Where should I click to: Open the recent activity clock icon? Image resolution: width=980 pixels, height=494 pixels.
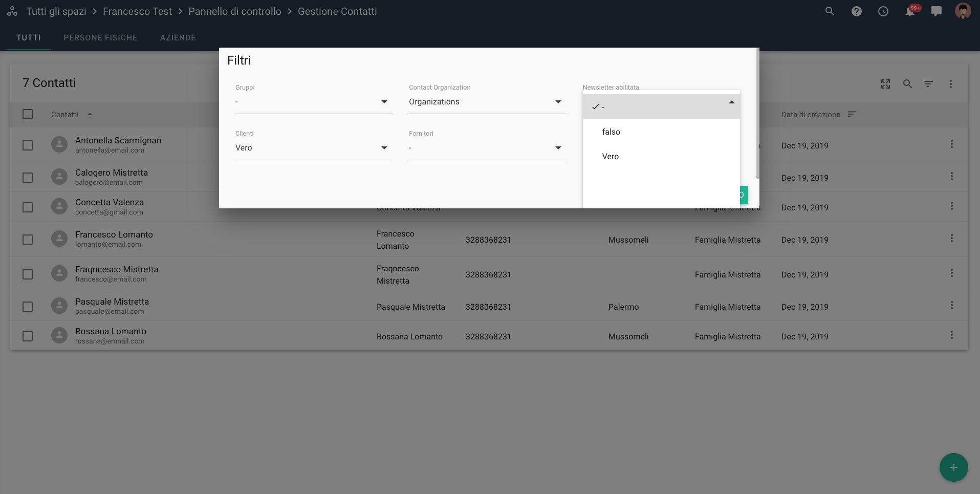[x=883, y=11]
